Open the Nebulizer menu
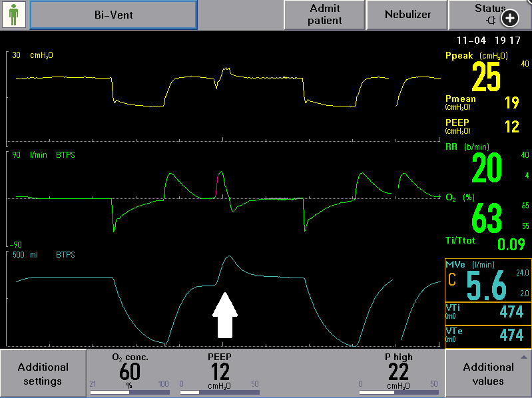 point(407,15)
